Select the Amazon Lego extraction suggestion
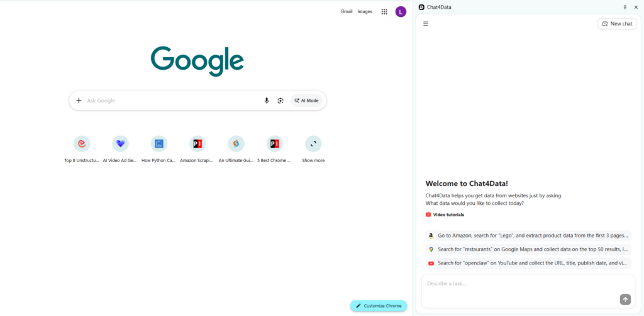The image size is (644, 316). point(528,236)
